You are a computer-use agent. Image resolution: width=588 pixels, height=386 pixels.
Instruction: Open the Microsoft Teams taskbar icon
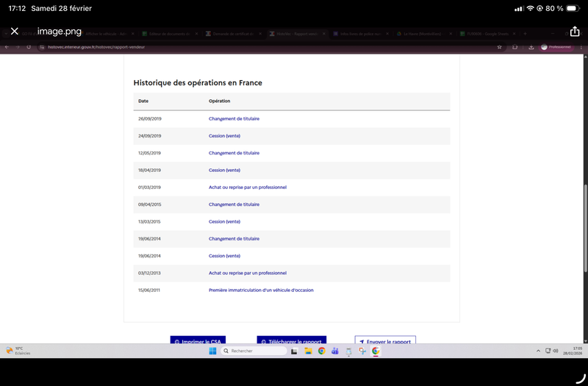point(335,351)
